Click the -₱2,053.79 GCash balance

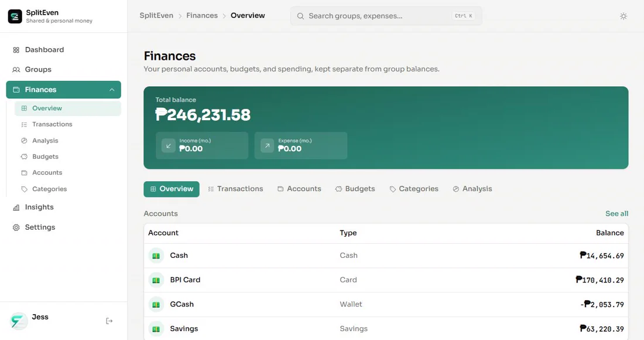(602, 305)
